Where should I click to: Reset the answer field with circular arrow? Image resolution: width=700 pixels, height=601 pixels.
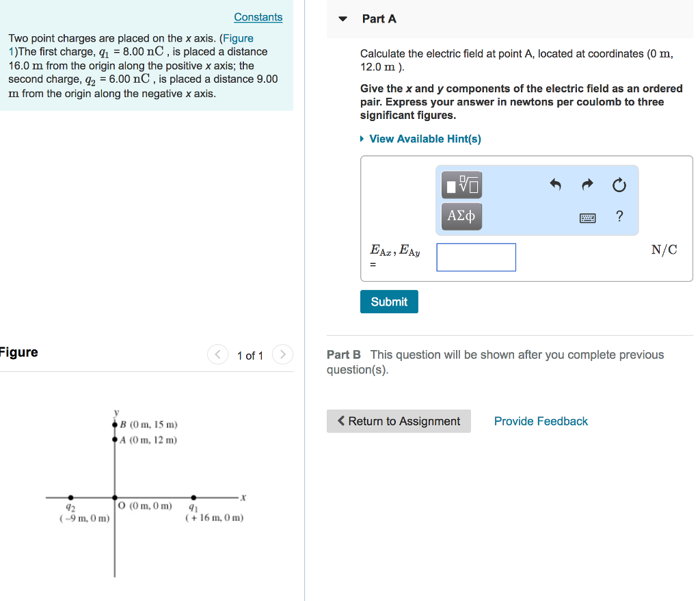click(618, 184)
